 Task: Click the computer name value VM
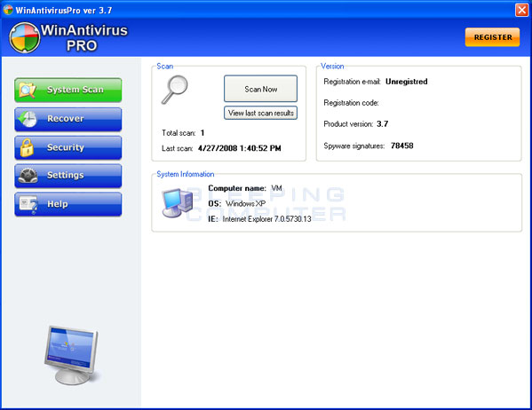click(x=276, y=188)
